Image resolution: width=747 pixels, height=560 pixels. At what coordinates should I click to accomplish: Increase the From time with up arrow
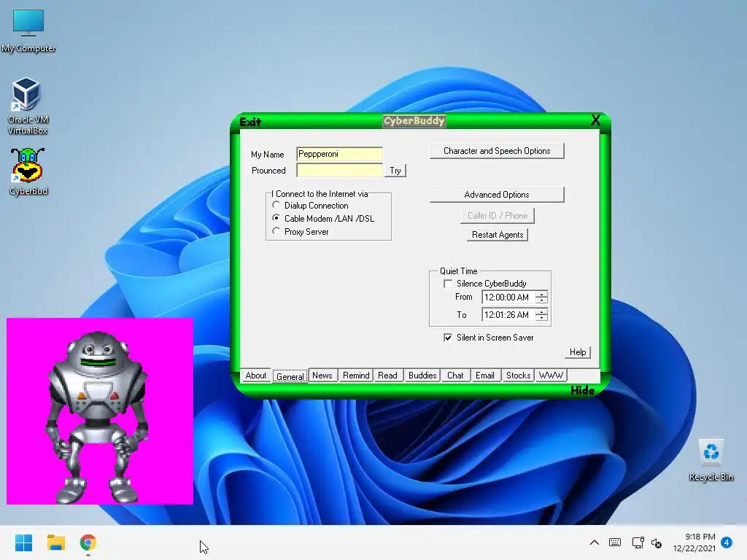pyautogui.click(x=542, y=294)
